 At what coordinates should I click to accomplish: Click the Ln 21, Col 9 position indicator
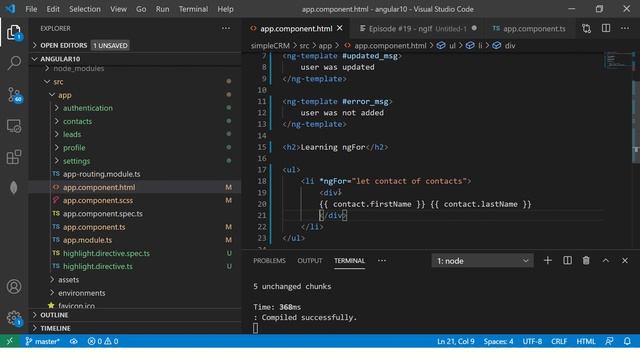pos(456,341)
